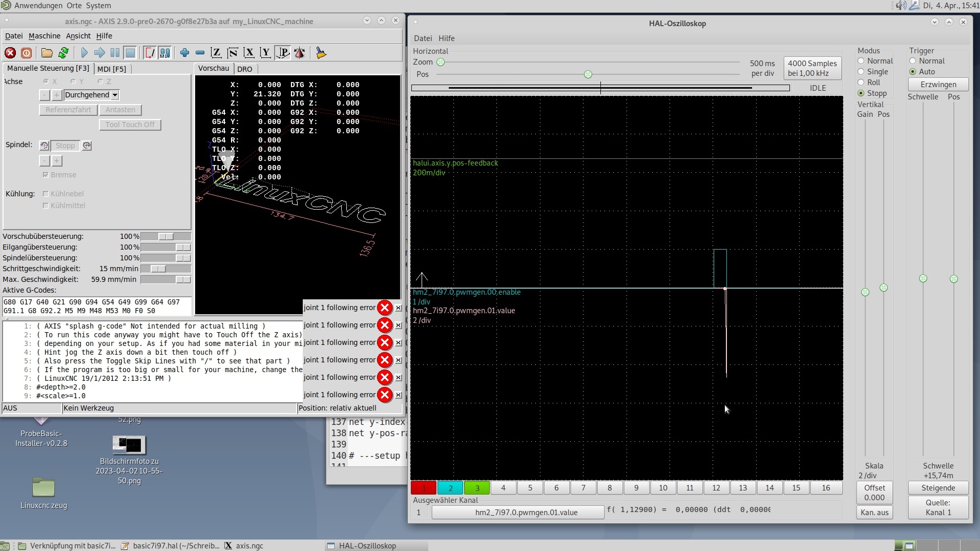This screenshot has height=551, width=980.
Task: Click the Erzwingen trigger button
Action: (x=938, y=85)
